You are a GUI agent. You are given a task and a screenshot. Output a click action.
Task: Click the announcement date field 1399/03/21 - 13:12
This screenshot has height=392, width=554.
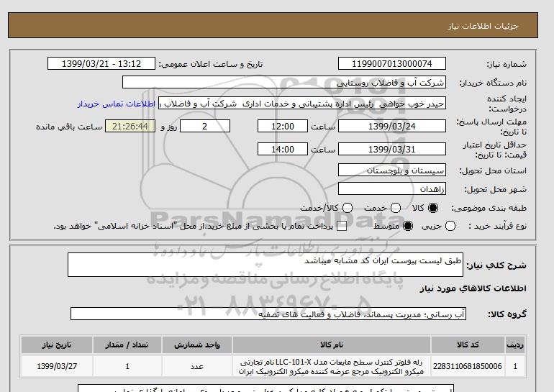[x=101, y=64]
